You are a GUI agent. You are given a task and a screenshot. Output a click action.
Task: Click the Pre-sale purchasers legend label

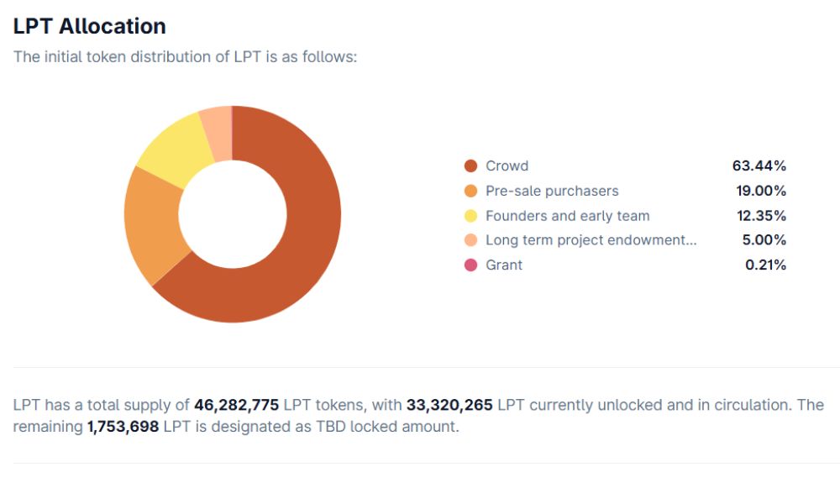[x=552, y=191]
